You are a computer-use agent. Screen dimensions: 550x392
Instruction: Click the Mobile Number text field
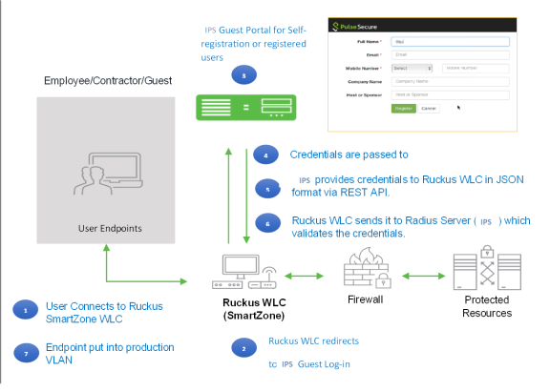click(x=476, y=68)
